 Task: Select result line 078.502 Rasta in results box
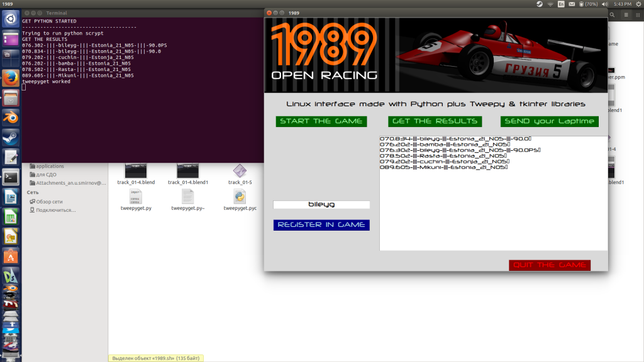point(443,156)
